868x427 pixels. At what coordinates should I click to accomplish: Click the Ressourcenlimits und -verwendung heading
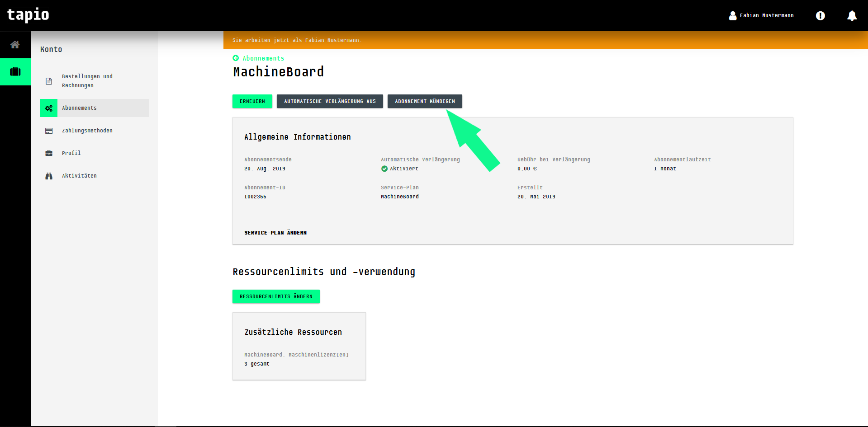coord(324,272)
